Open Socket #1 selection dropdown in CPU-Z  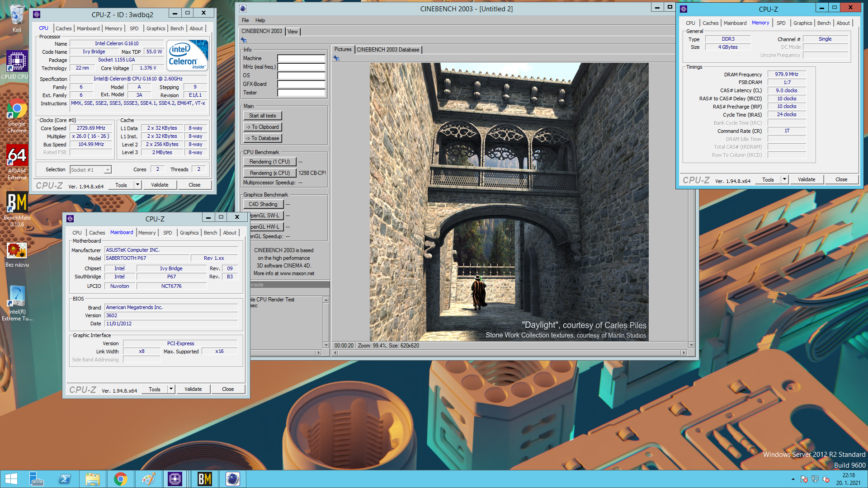[x=108, y=170]
